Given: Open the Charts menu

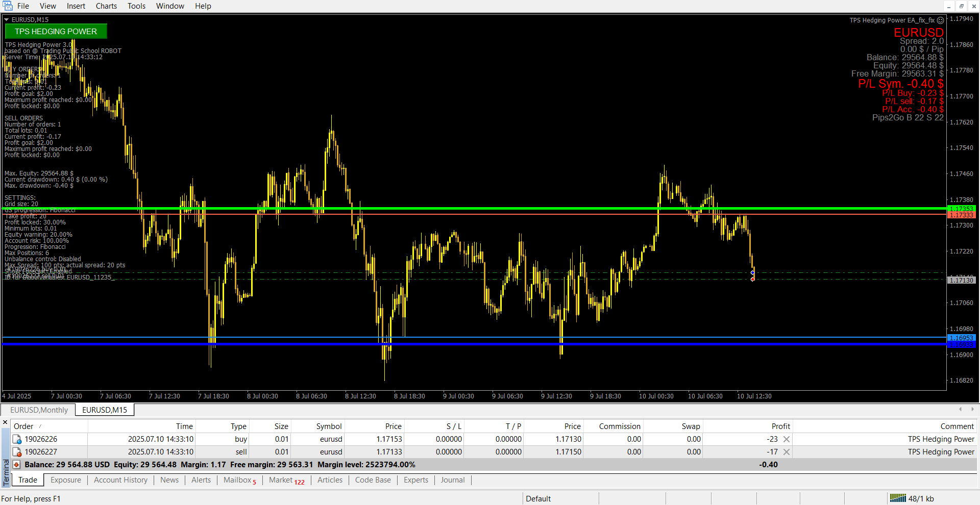Looking at the screenshot, I should point(106,6).
